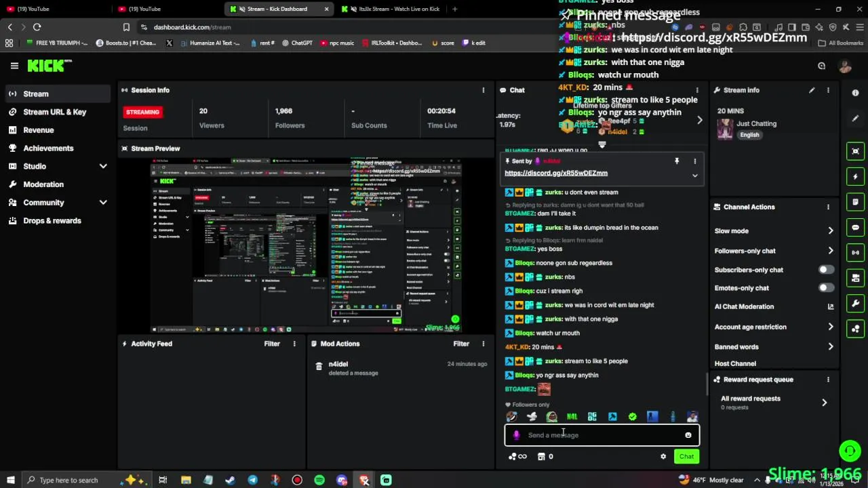
Task: Open dashboard search icon
Action: 822,66
